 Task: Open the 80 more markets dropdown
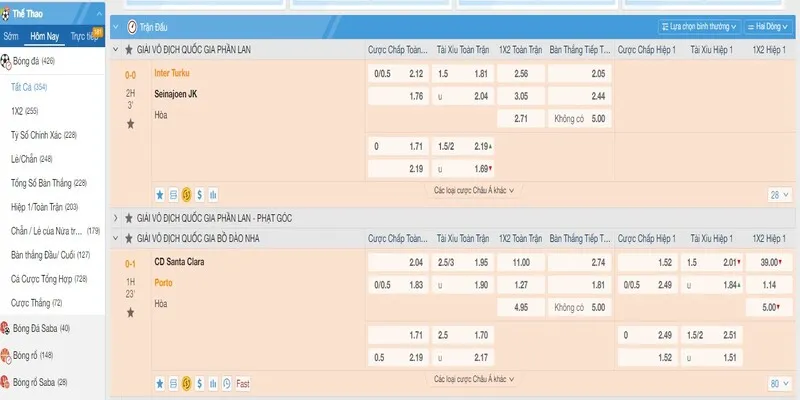point(780,383)
